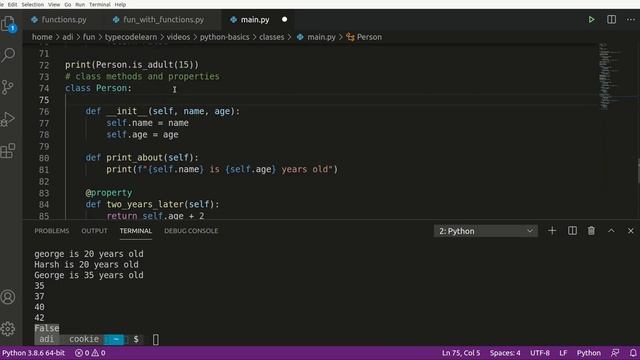Maximize the panel with the up chevron

(x=611, y=231)
